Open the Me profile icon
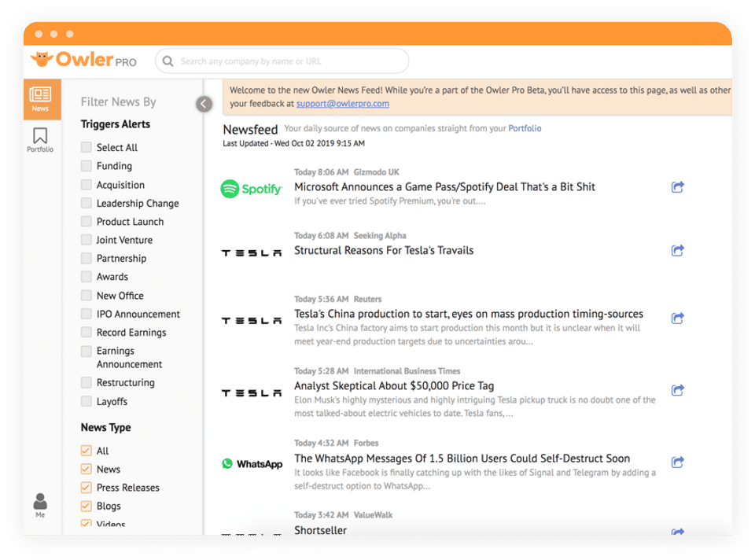This screenshot has height=560, width=755. 40,505
